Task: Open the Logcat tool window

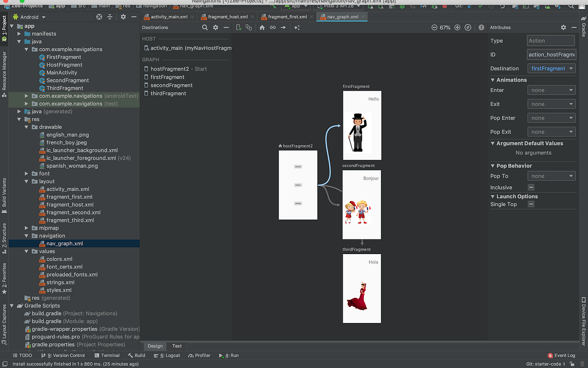Action: [167, 355]
